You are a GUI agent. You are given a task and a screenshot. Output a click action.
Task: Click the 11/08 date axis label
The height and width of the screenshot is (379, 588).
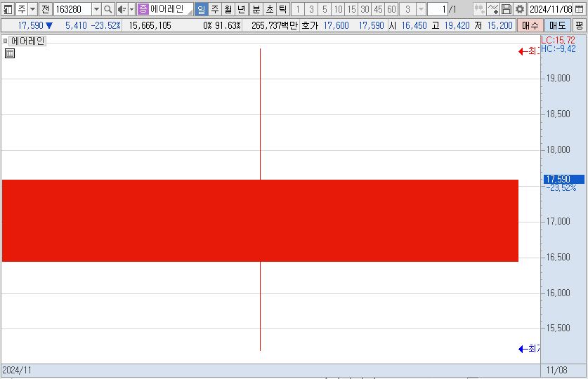(x=556, y=371)
